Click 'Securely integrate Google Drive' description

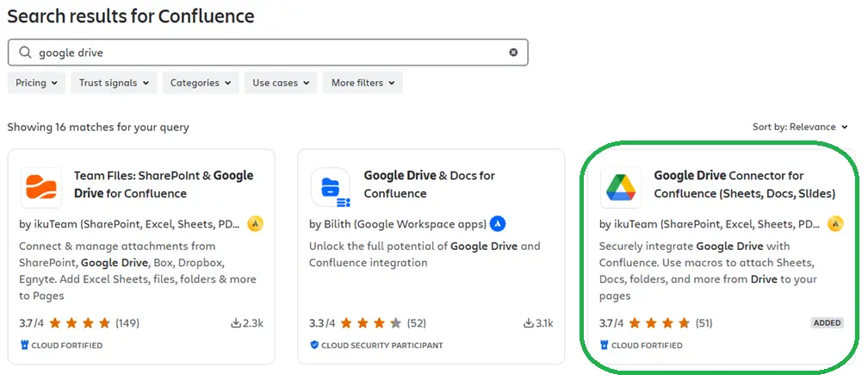(708, 272)
